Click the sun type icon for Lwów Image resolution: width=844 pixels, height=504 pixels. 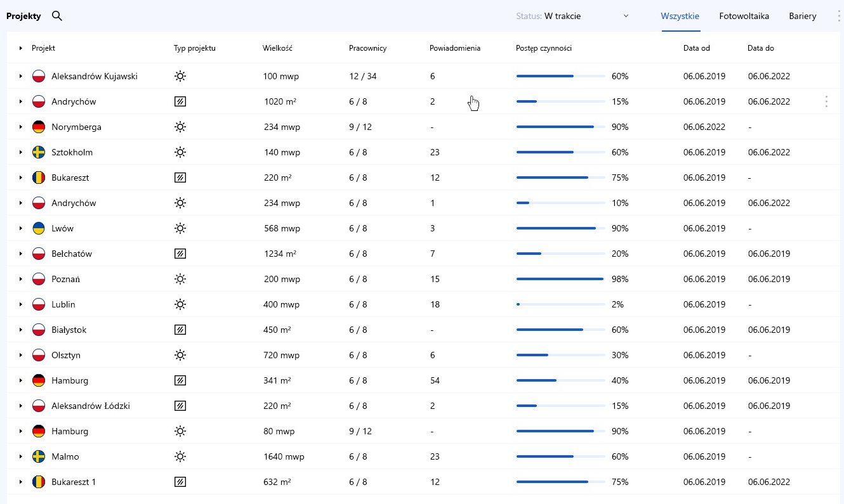tap(180, 228)
